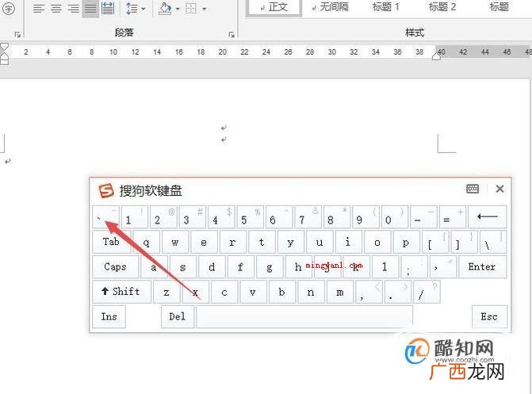
Task: Click the 1 number key on soft keyboard
Action: [x=135, y=217]
